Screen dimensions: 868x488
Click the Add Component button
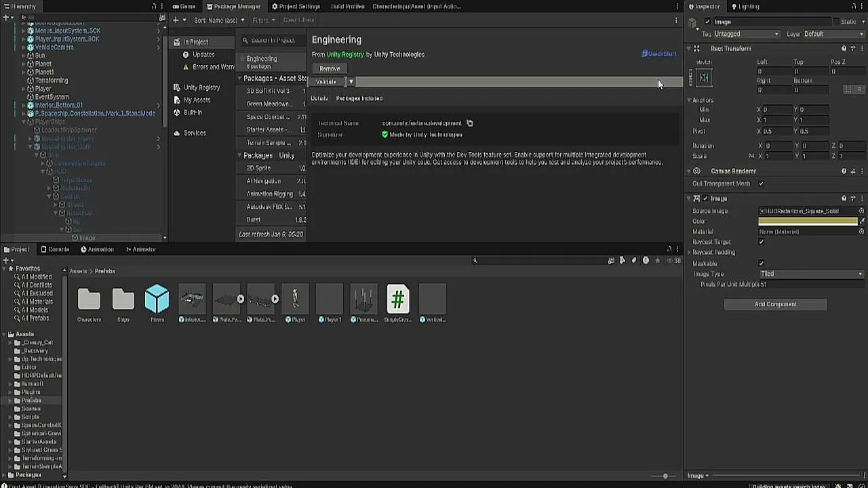pyautogui.click(x=775, y=304)
